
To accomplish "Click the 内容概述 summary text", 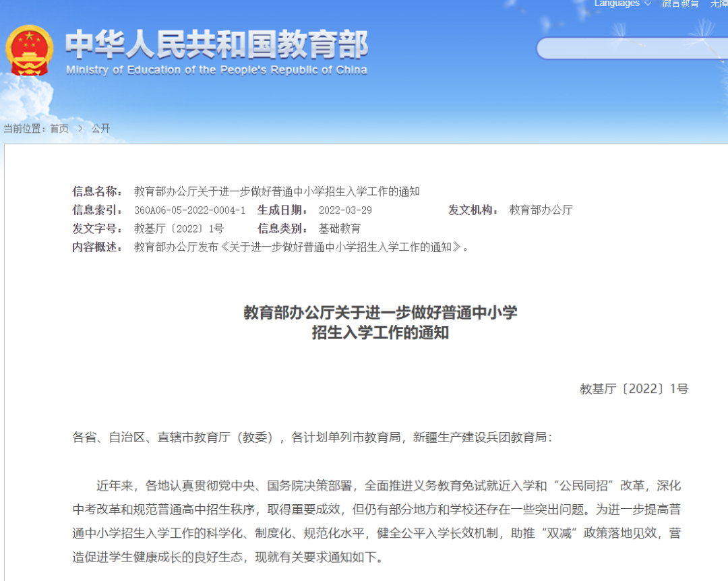I will [x=301, y=247].
